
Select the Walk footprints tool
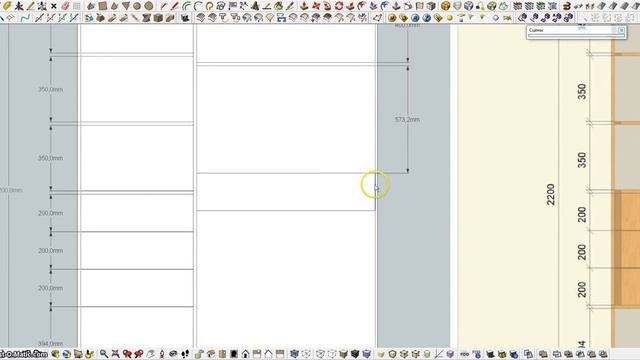click(185, 353)
